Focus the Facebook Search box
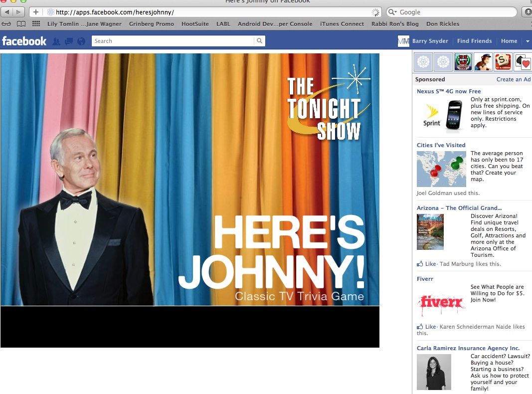The height and width of the screenshot is (394, 532). [173, 41]
